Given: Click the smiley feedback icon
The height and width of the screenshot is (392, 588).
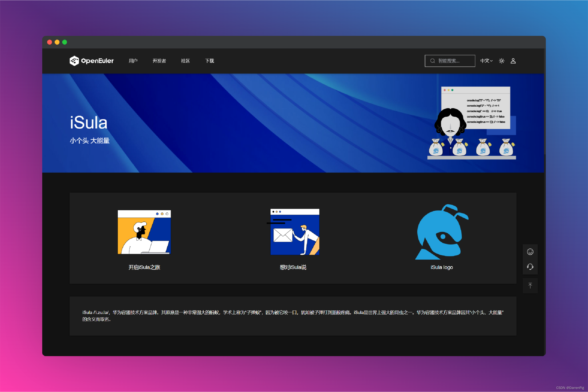Looking at the screenshot, I should [x=530, y=252].
